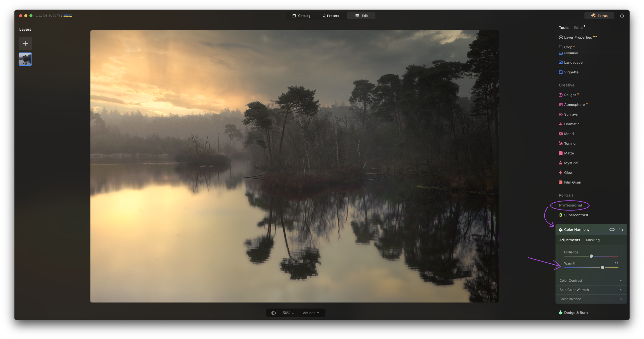
Task: Click the share export icon
Action: pyautogui.click(x=622, y=16)
